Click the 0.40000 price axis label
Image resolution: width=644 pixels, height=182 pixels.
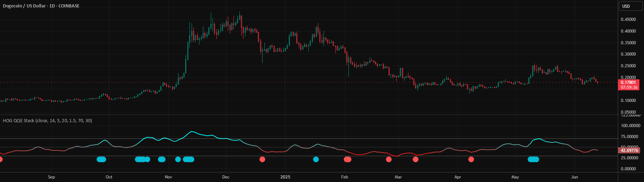click(628, 31)
